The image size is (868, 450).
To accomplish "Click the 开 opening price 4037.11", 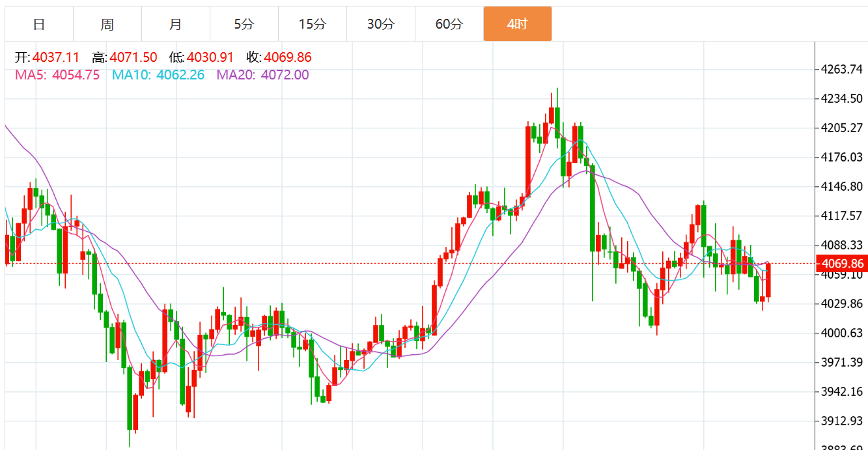I will [x=55, y=58].
